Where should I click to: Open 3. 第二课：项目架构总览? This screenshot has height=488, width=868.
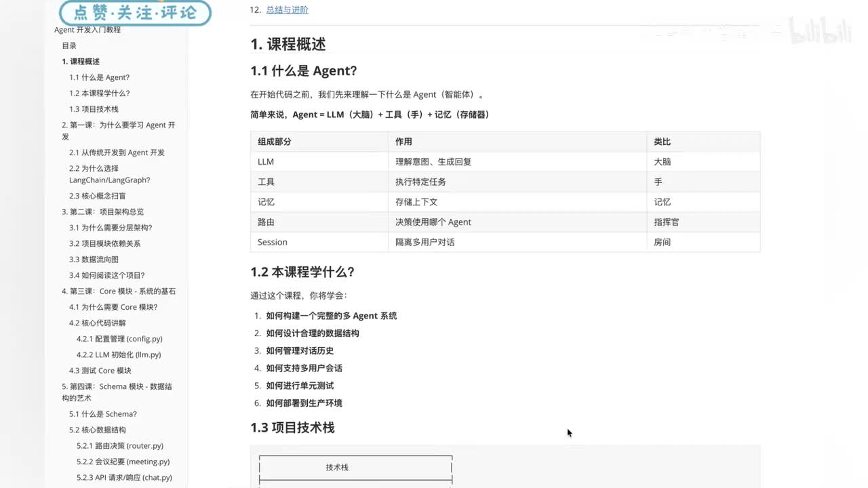tap(102, 211)
